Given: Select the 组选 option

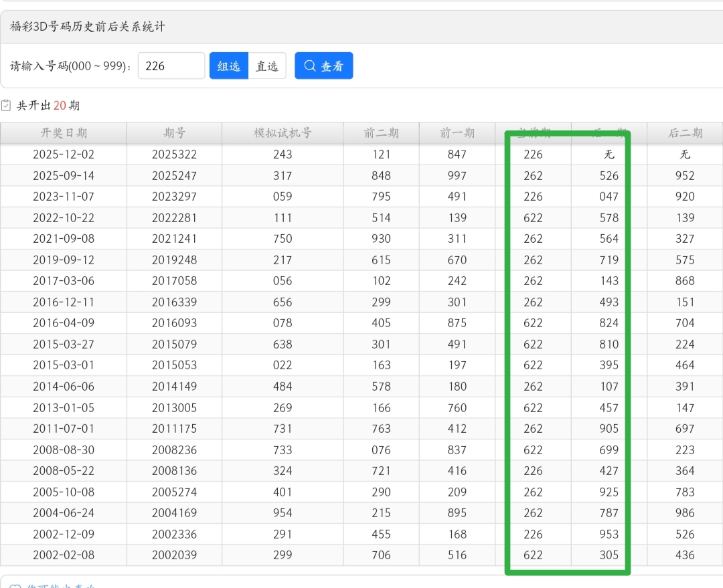Looking at the screenshot, I should click(229, 66).
